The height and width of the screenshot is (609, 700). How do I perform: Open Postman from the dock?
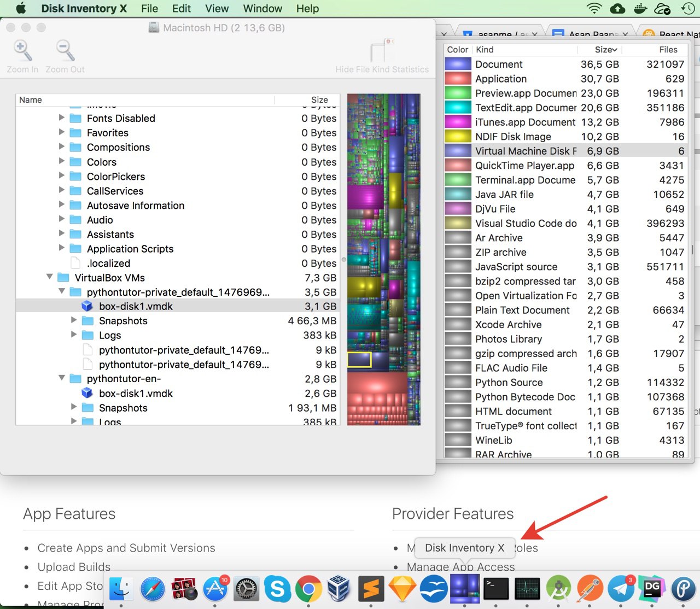pos(590,589)
